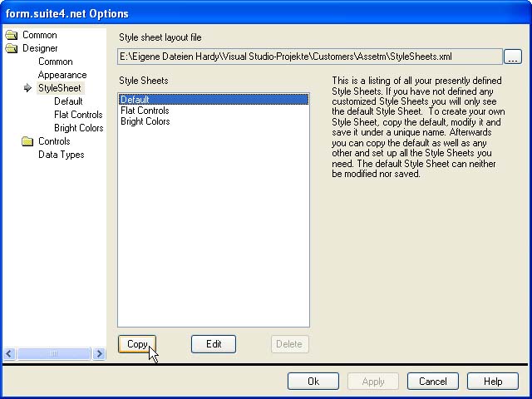Open Help for the options dialog

click(x=493, y=382)
